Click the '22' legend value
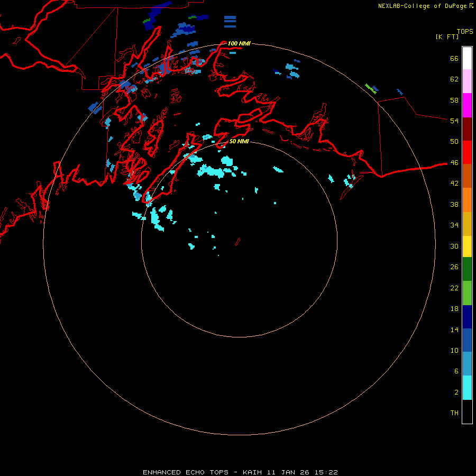Viewport: 476px width, 476px height. [x=454, y=288]
